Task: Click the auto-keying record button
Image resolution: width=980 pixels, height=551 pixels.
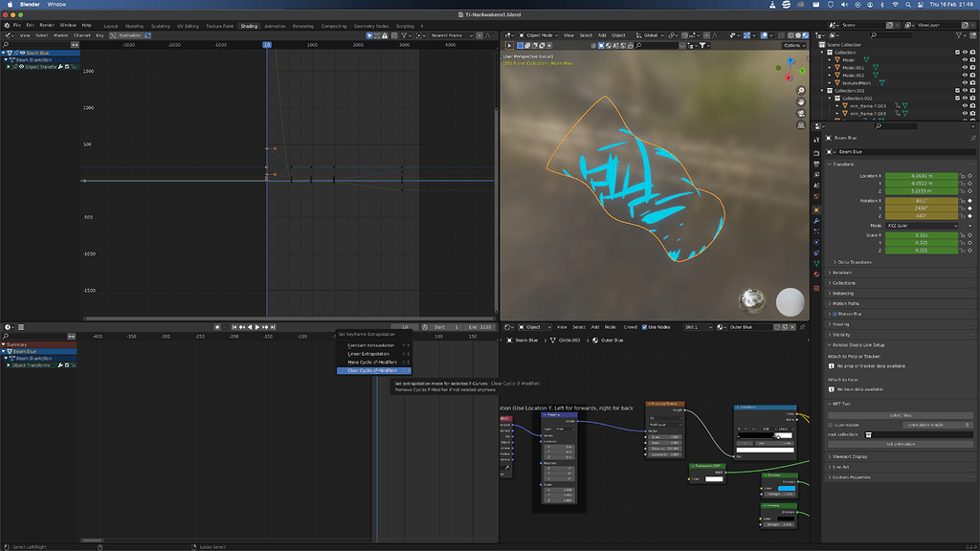Action: point(217,327)
